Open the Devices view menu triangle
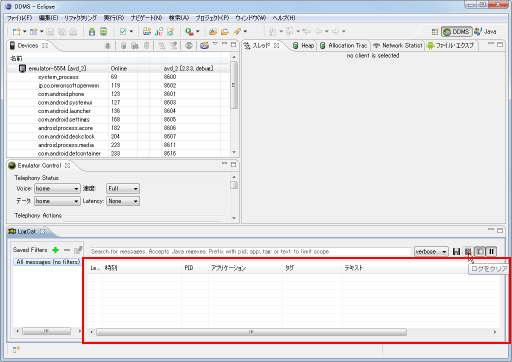 pyautogui.click(x=215, y=44)
